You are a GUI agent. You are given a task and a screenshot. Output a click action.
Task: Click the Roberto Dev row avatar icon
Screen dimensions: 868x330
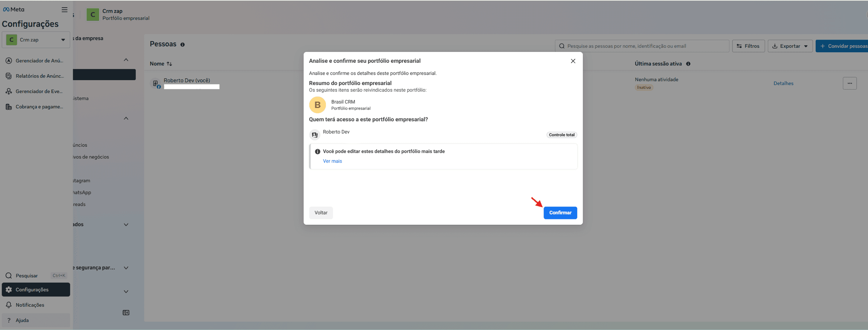(156, 84)
